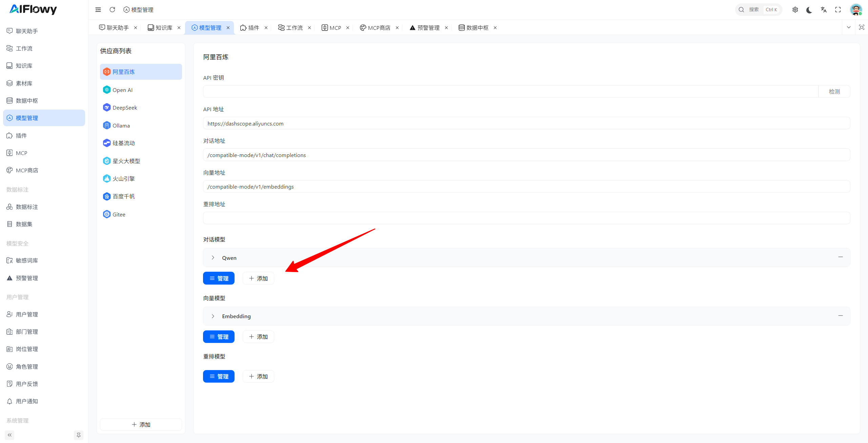Viewport: 868px width, 443px height.
Task: Toggle the sidebar menu hamburger icon
Action: 98,9
